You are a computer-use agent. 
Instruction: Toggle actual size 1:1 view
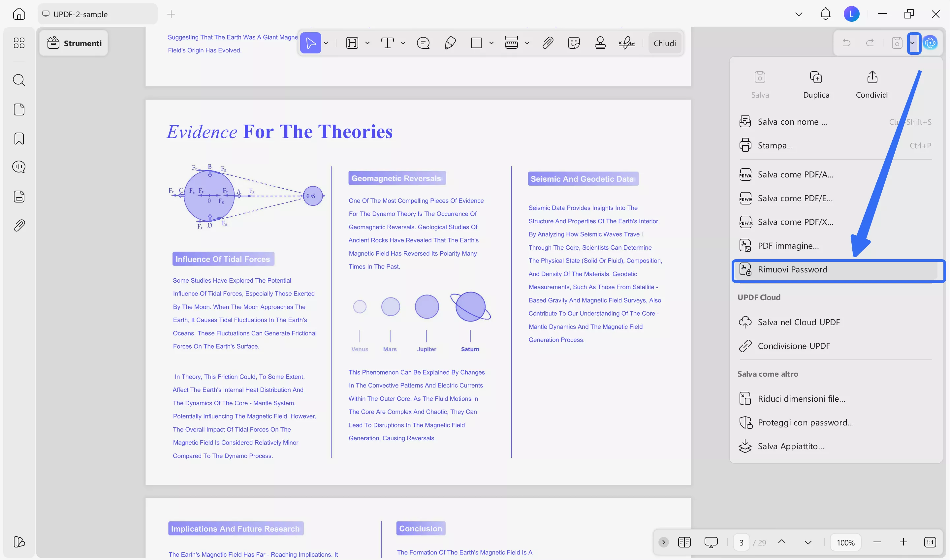click(x=930, y=542)
